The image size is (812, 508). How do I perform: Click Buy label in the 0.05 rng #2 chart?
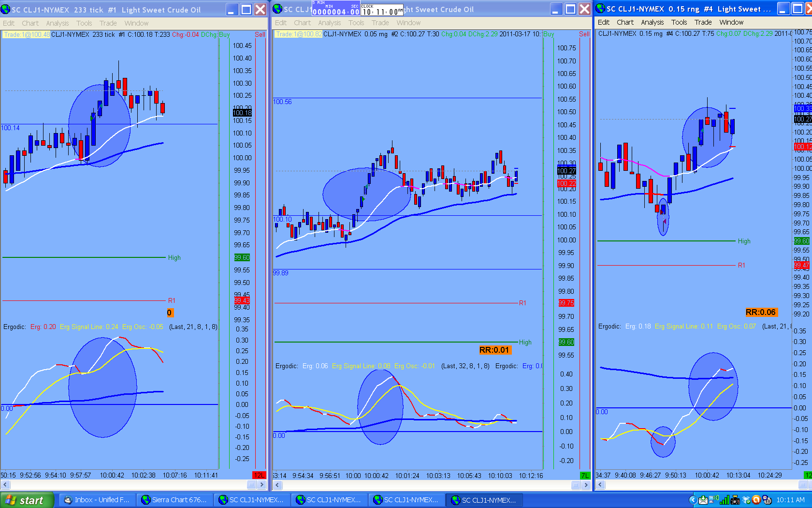[549, 34]
